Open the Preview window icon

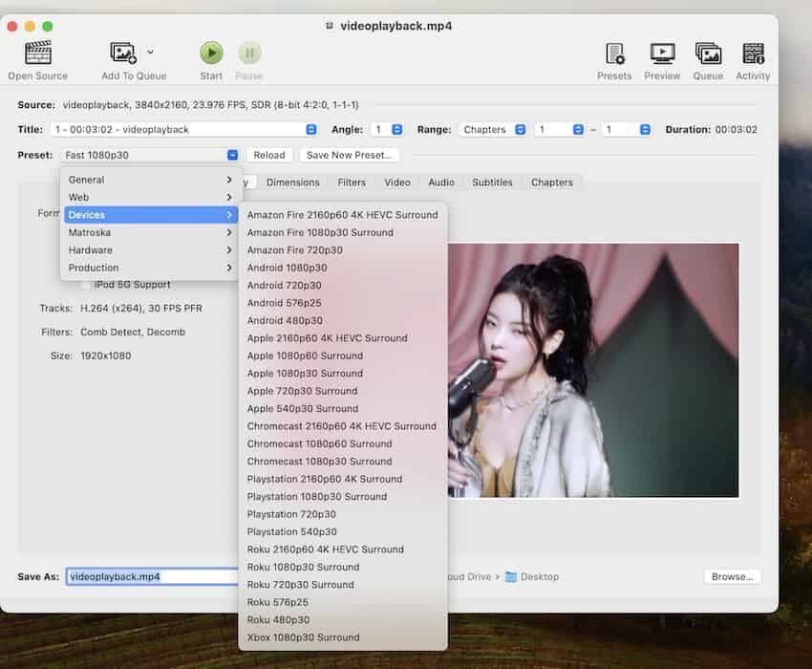[662, 53]
